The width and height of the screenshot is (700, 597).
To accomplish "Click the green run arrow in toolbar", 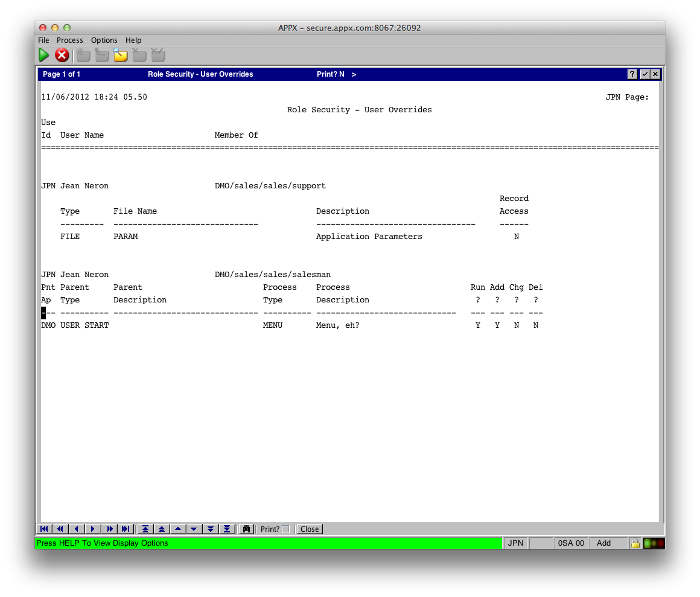I will 44,56.
